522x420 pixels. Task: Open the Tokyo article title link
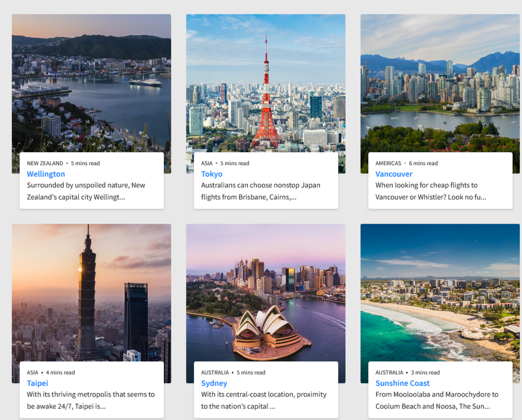(212, 174)
